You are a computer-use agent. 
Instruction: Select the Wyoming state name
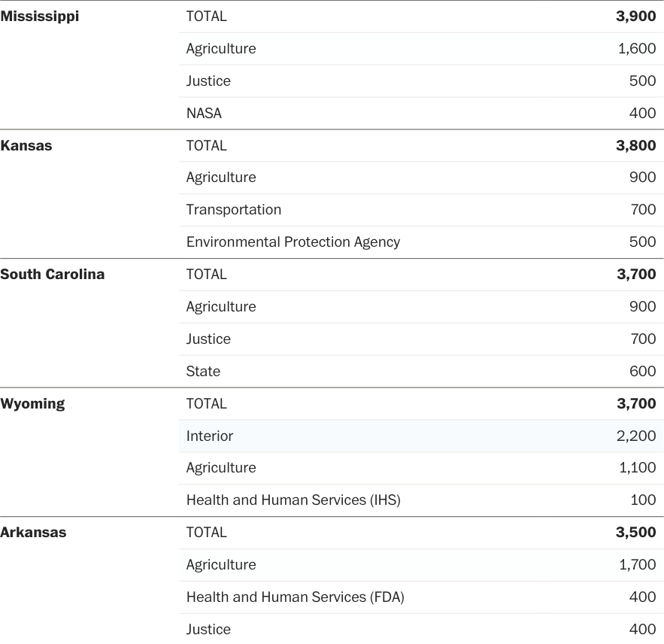point(32,404)
